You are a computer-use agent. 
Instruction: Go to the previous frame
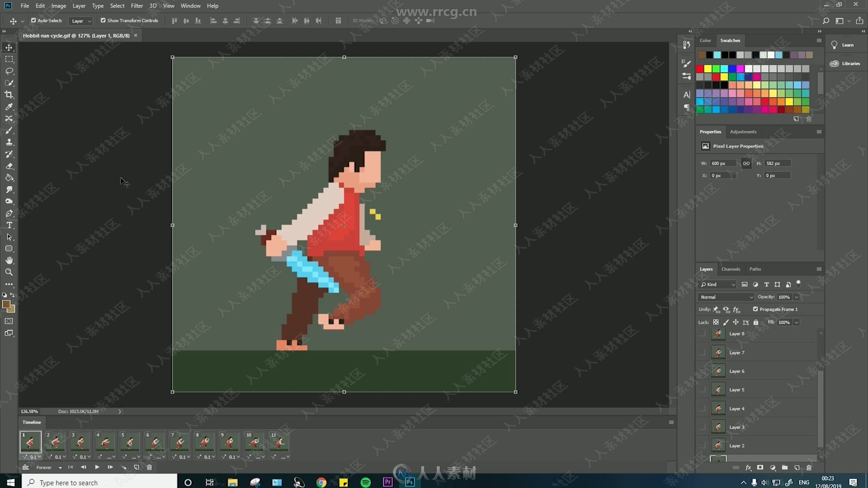pyautogui.click(x=84, y=467)
